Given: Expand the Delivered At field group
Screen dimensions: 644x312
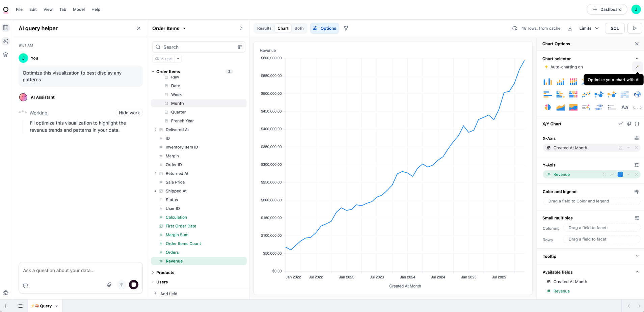Looking at the screenshot, I should [155, 130].
